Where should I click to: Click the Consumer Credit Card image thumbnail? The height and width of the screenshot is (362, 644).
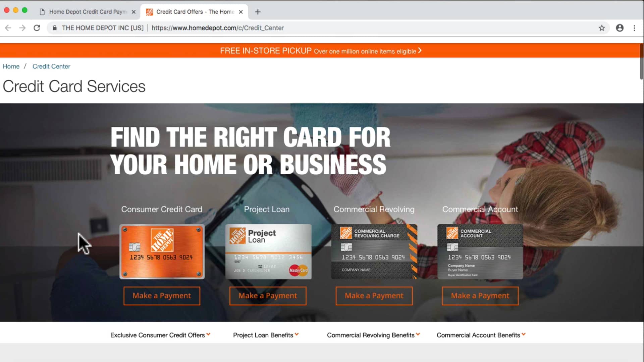[x=161, y=251]
